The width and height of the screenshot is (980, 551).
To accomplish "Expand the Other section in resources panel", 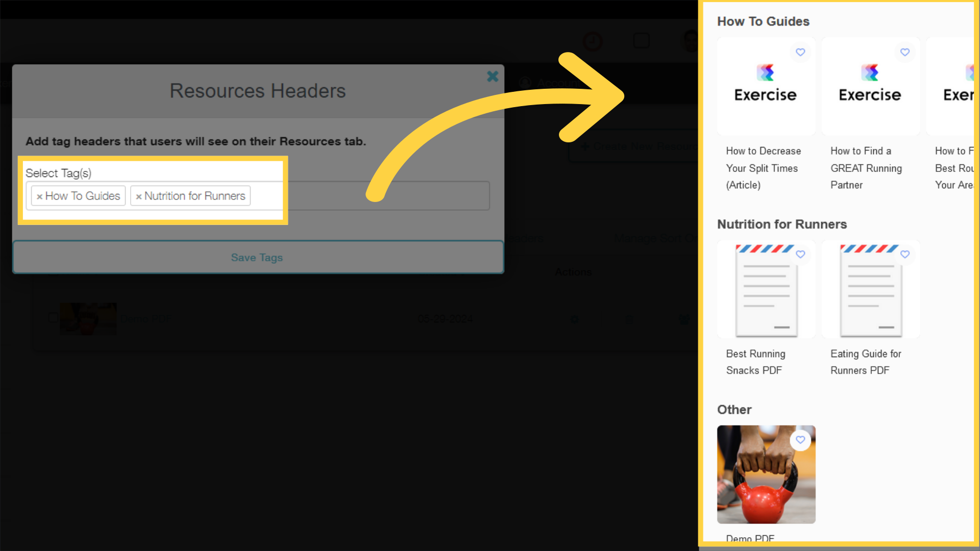I will (x=734, y=409).
